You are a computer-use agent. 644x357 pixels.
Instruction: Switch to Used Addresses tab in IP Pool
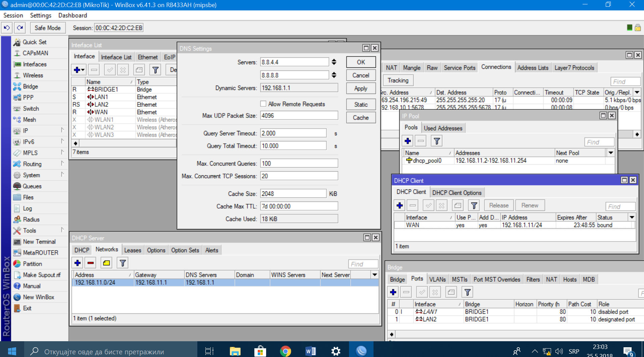tap(443, 128)
